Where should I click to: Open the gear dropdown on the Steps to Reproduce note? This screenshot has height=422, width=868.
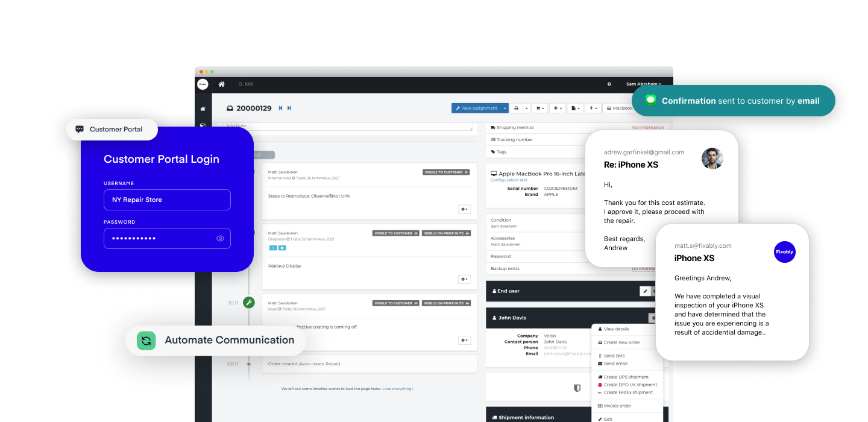pos(464,209)
